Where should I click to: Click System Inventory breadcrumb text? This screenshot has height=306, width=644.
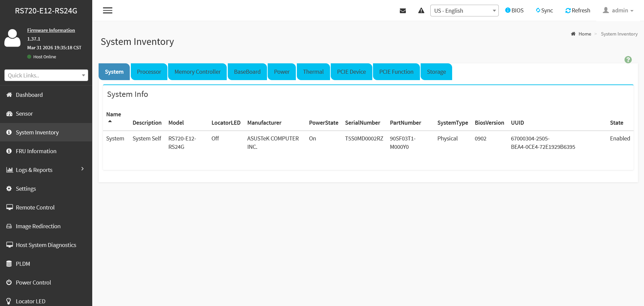tap(619, 34)
